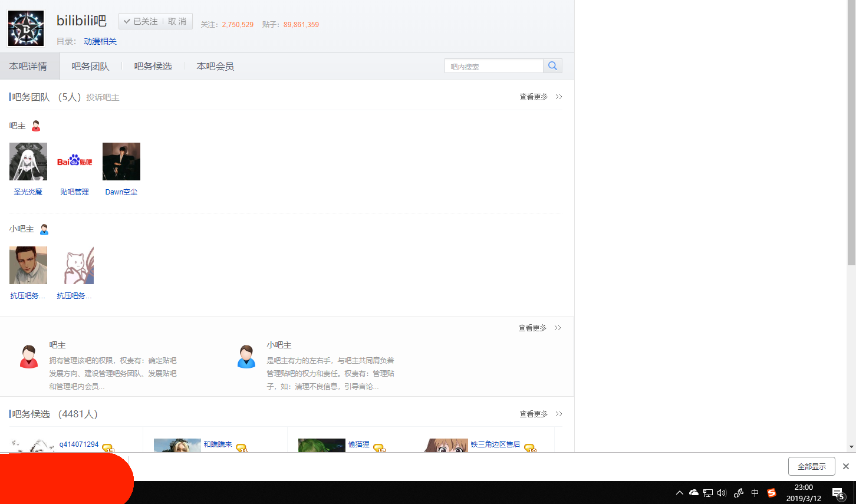This screenshot has width=856, height=504.
Task: Click 取消 to unfollow the bar
Action: pos(177,21)
